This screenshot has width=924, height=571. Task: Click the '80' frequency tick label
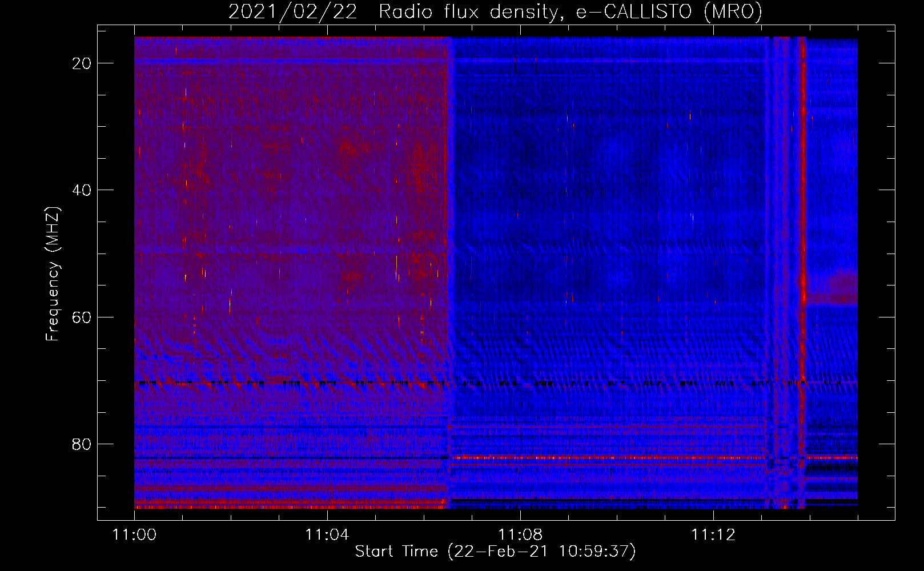click(82, 444)
